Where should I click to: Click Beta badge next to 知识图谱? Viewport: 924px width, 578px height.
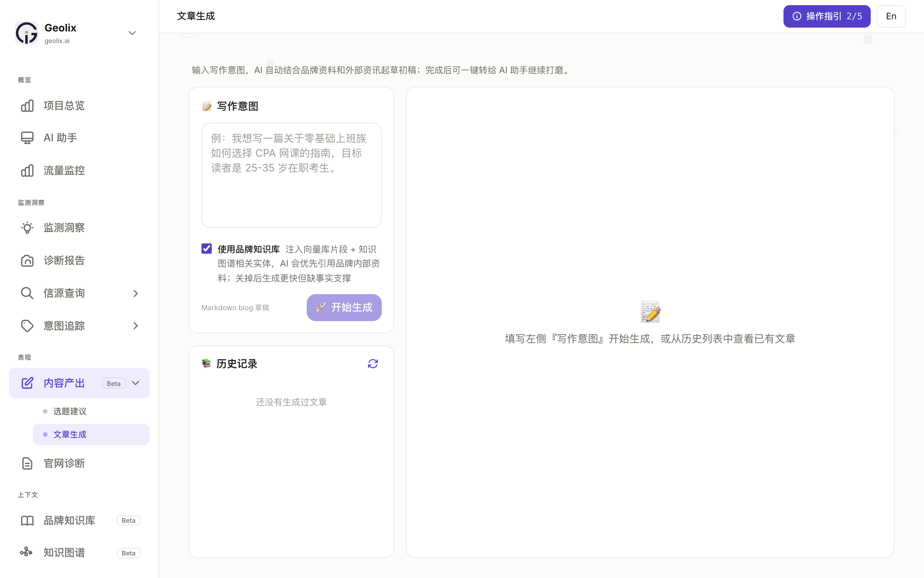[129, 553]
